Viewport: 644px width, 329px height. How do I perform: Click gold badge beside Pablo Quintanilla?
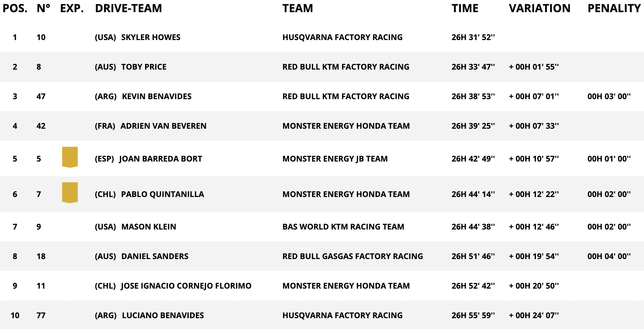click(x=70, y=192)
